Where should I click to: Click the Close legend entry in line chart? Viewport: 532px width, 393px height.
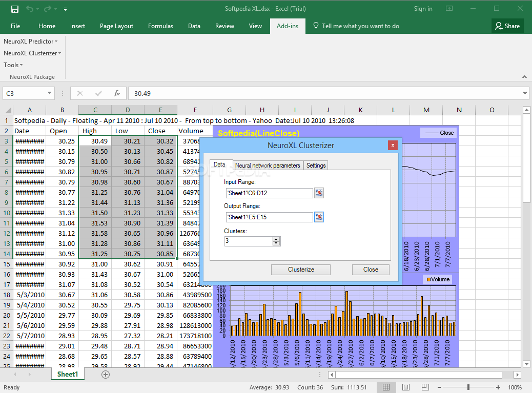click(x=439, y=133)
